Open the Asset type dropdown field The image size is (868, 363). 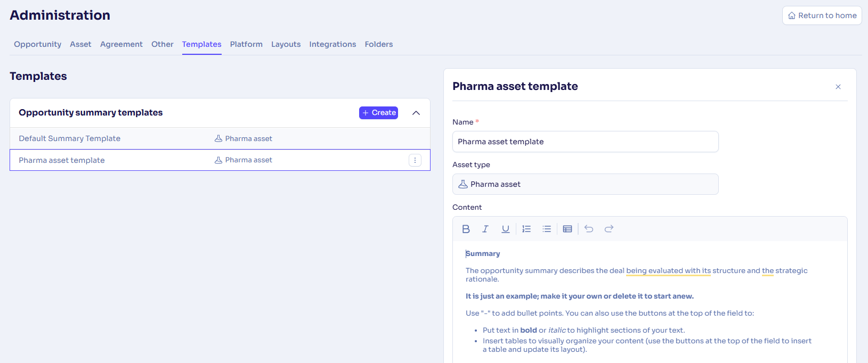pos(585,184)
